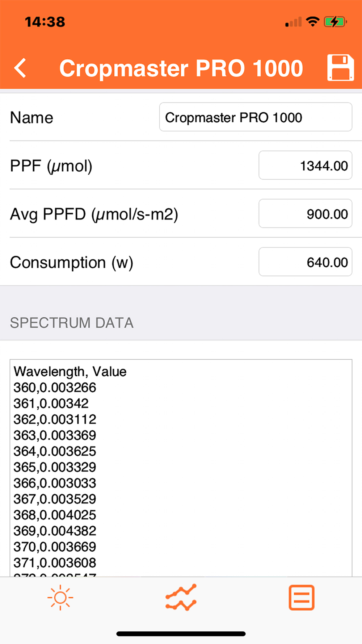Tap the battery charging indicator
362x644 pixels.
[335, 22]
